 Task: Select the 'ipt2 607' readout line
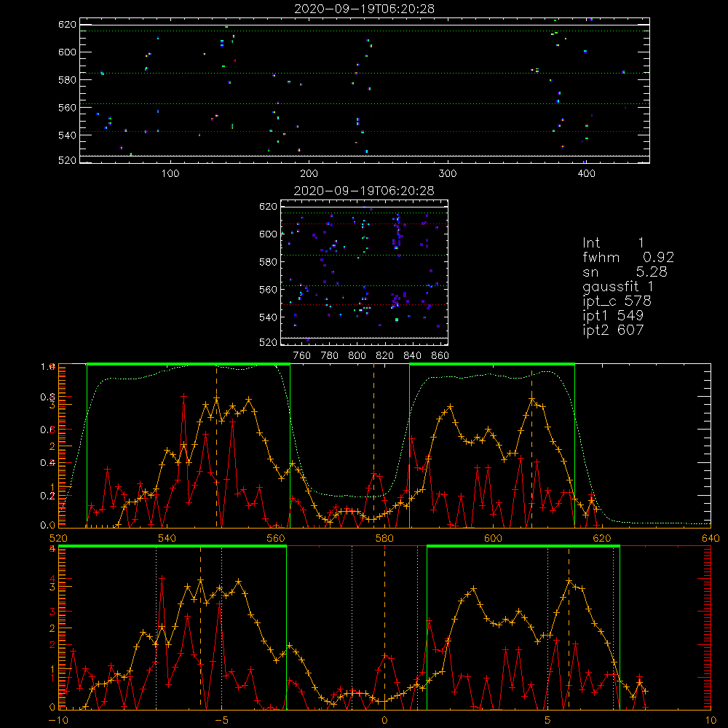click(613, 330)
